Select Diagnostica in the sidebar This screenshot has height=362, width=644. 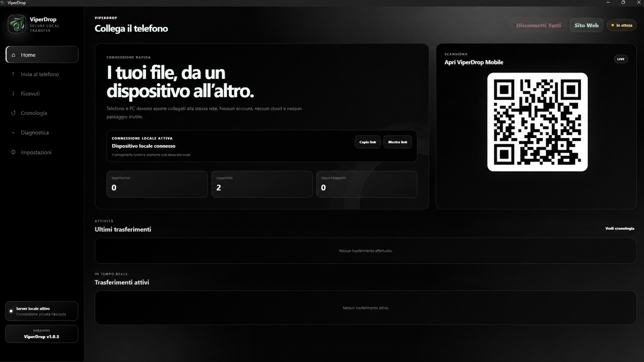tap(42, 133)
